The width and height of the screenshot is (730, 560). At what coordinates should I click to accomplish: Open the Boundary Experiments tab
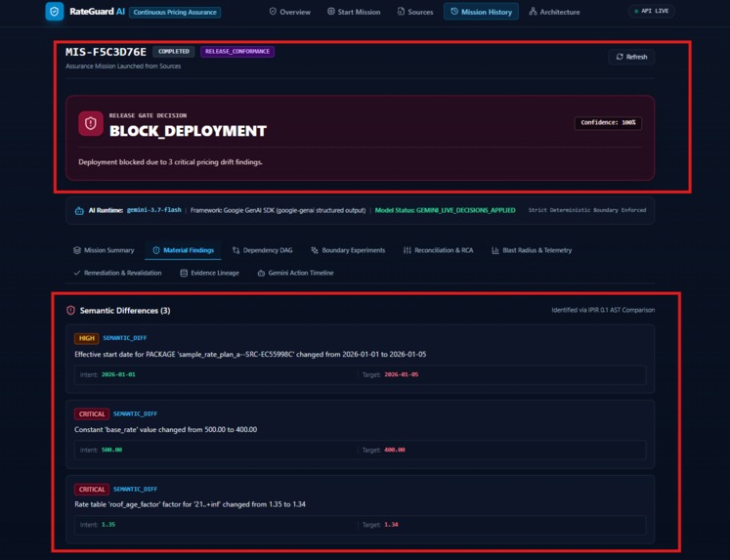(x=348, y=250)
